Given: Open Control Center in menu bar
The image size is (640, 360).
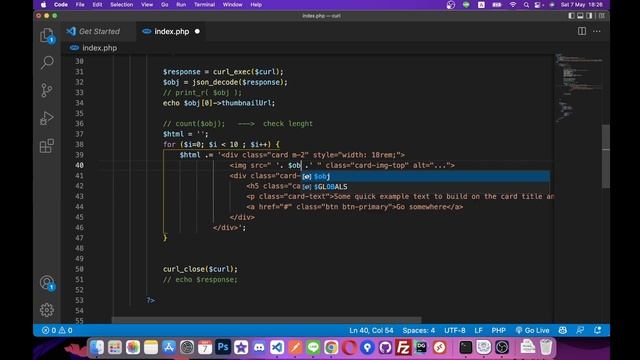Looking at the screenshot, I should pyautogui.click(x=539, y=5).
